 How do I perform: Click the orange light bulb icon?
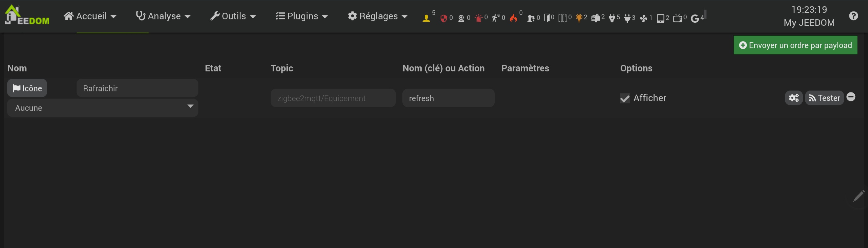579,18
